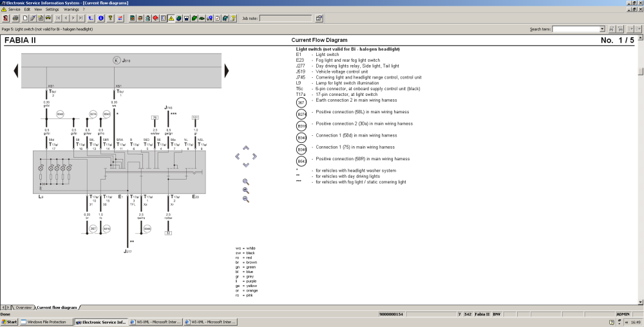Click the blue "t." toolbar icon

click(x=91, y=18)
